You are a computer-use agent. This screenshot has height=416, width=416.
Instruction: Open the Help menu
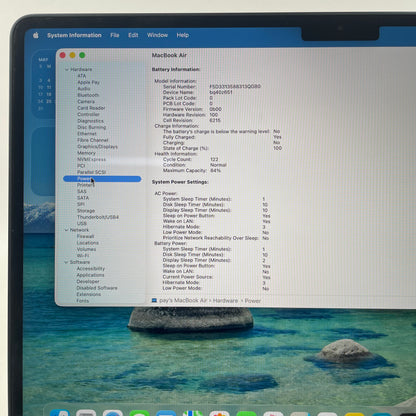coord(183,35)
